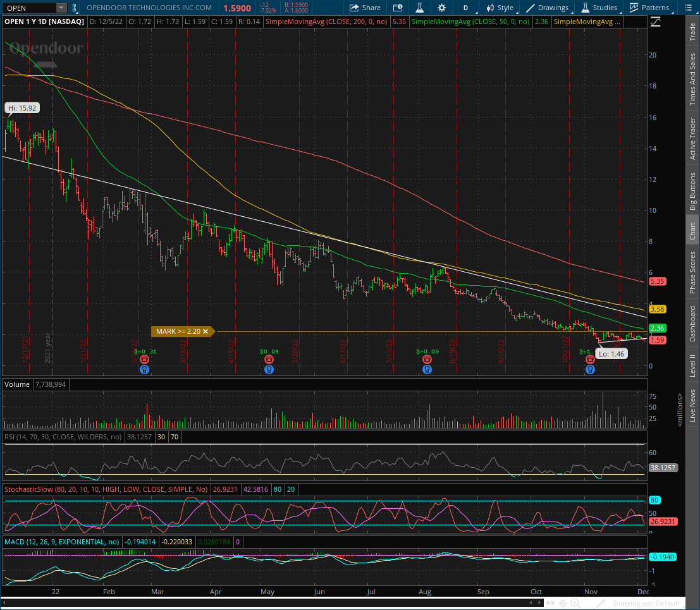Click earnings phone icon below $-0.31
Image resolution: width=700 pixels, height=610 pixels.
tap(144, 359)
